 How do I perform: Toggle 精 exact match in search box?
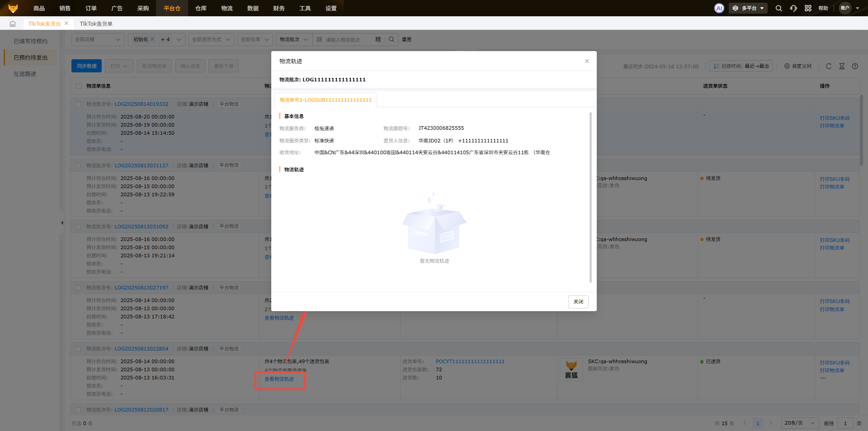[x=378, y=39]
